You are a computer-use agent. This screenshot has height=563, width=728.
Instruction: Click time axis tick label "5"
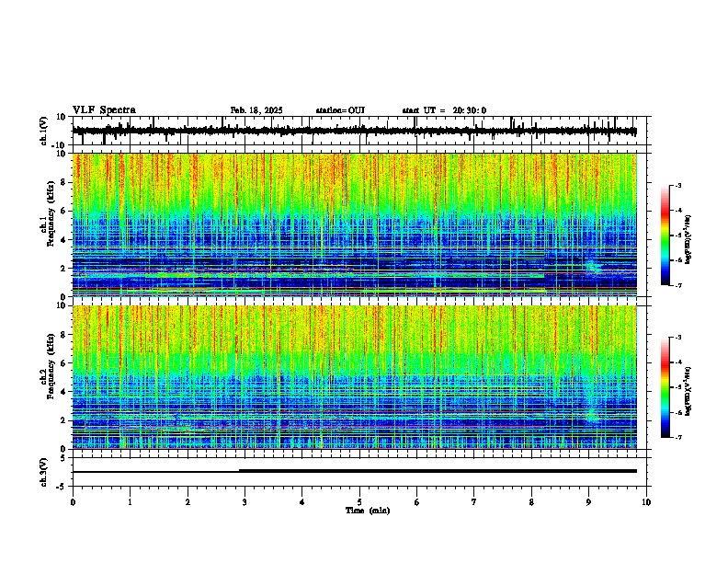pyautogui.click(x=359, y=502)
